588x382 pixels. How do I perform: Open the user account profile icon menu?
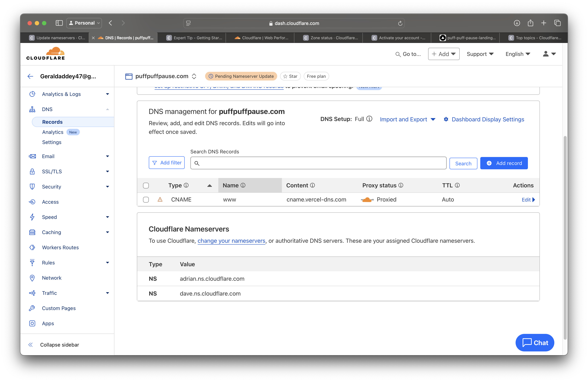coord(549,54)
